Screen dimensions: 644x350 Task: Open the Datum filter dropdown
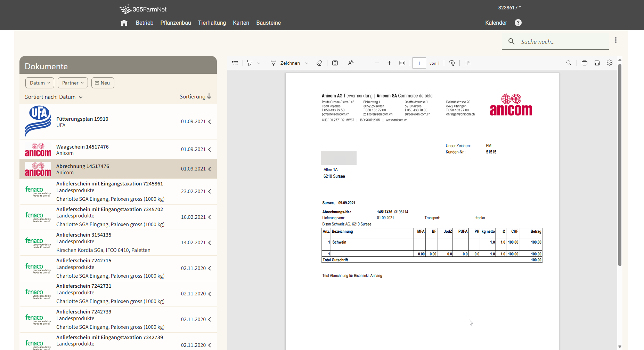coord(40,83)
